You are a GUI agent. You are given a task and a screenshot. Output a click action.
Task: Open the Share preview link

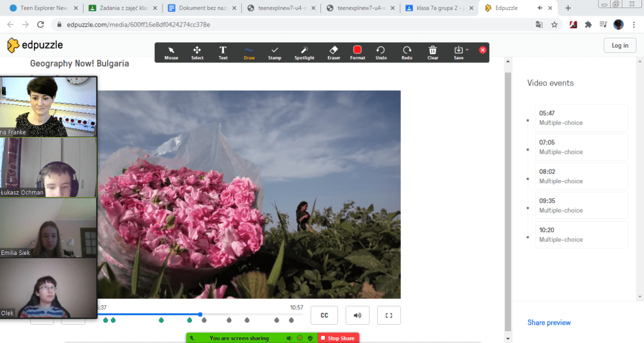click(x=549, y=323)
